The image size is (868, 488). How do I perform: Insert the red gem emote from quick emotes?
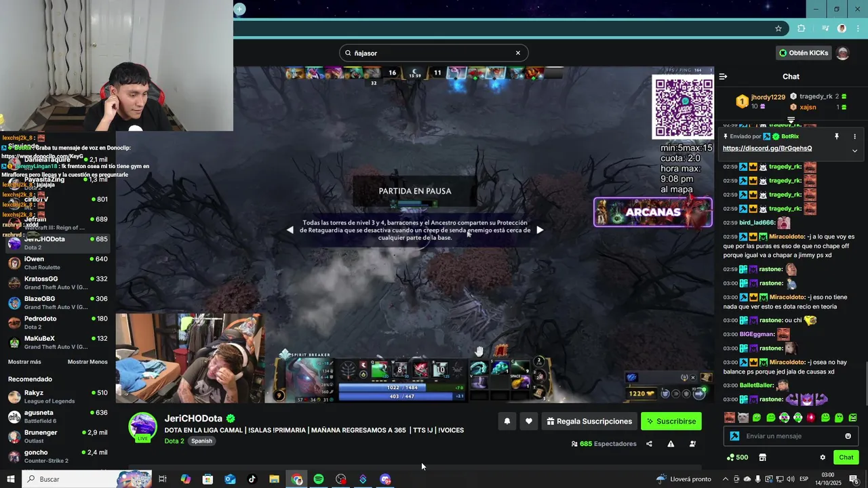(811, 418)
